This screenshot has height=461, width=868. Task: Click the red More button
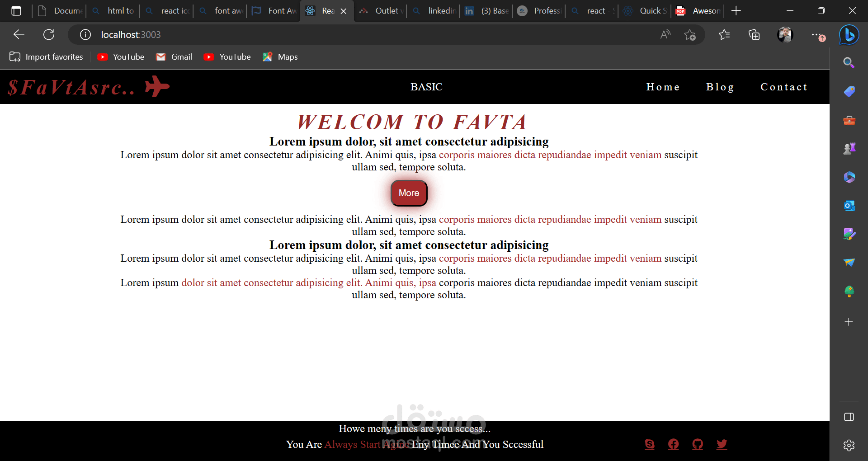coord(409,193)
